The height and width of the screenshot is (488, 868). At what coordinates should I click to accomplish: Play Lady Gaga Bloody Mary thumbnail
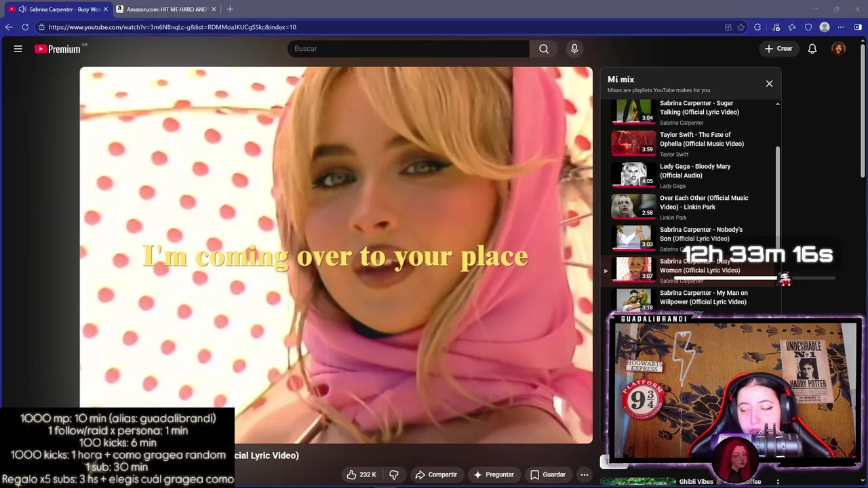[x=633, y=174]
